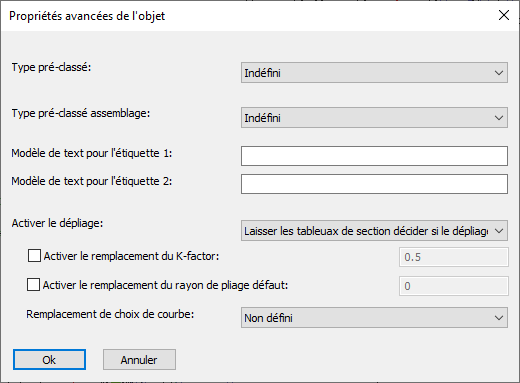Click the label text Activer le remplacement du K-factor

[x=131, y=256]
